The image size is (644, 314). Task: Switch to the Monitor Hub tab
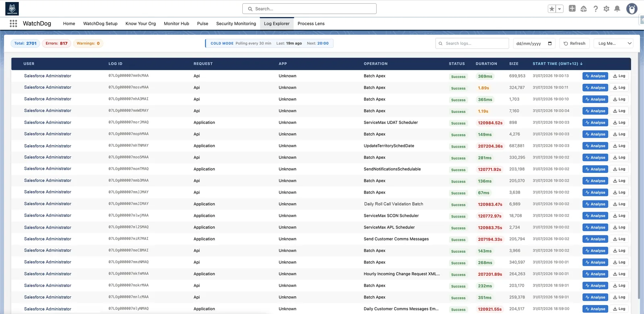point(176,23)
